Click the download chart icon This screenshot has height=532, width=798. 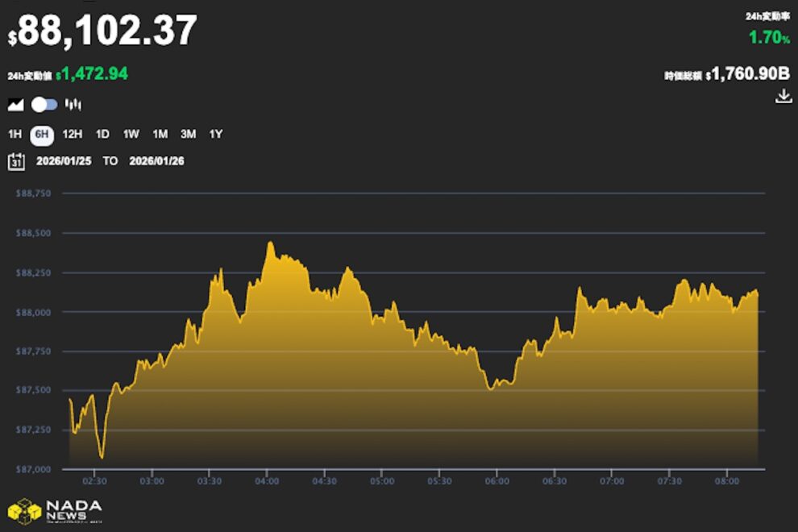pos(782,98)
